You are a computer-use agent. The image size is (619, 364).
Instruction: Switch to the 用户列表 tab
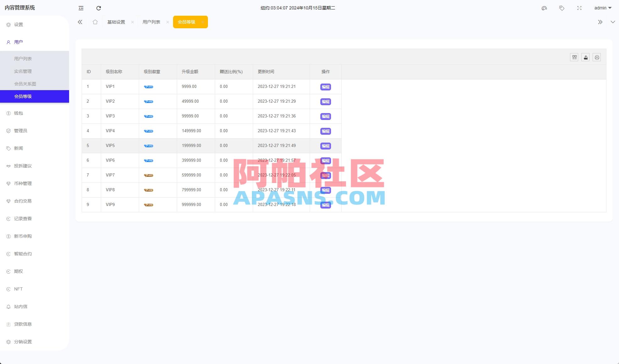point(151,22)
